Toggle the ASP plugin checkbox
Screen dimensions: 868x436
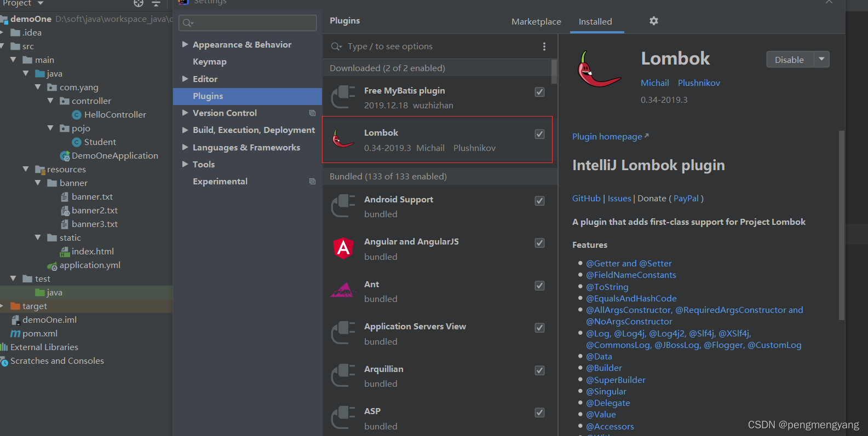pos(539,412)
